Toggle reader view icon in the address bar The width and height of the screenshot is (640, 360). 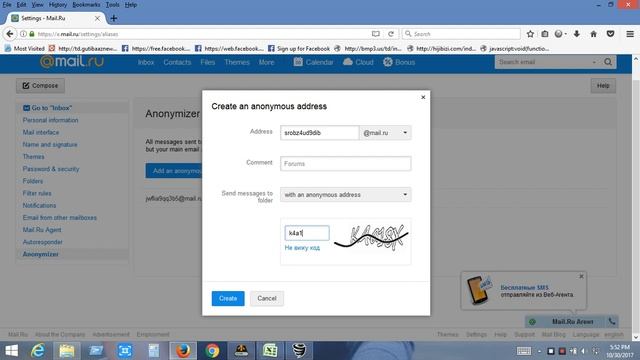pyautogui.click(x=376, y=34)
